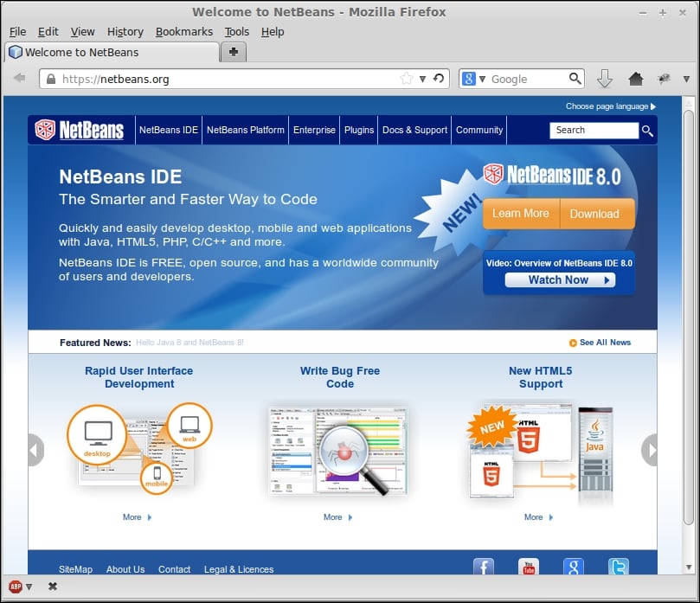The image size is (700, 603).
Task: Click the Home icon in the Firefox toolbar
Action: point(636,78)
